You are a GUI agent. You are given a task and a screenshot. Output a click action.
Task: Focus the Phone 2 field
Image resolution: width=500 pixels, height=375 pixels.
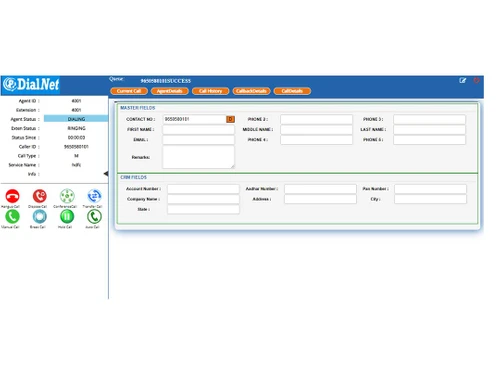coord(316,119)
